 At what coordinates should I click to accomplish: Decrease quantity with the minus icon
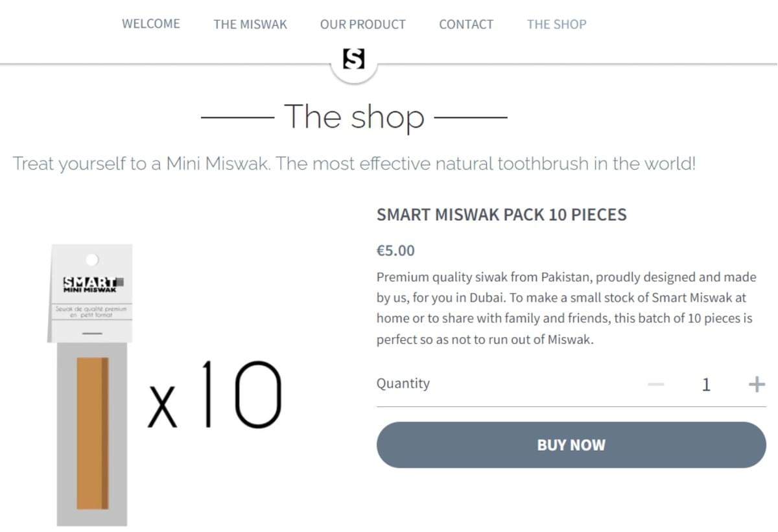[x=656, y=385]
